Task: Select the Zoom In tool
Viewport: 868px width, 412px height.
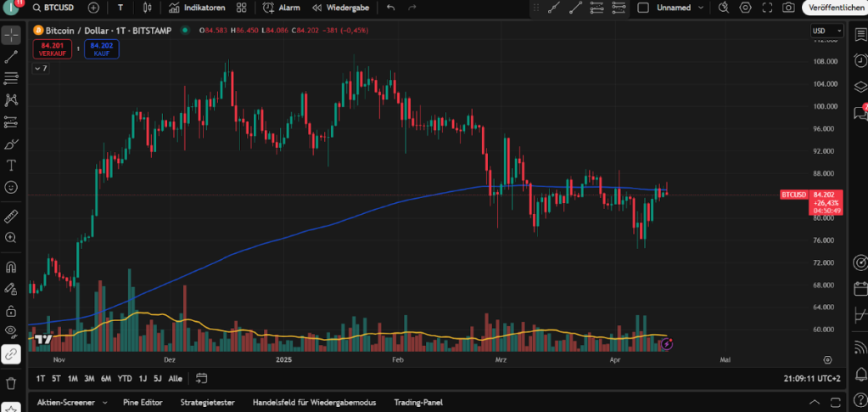Action: [x=11, y=237]
